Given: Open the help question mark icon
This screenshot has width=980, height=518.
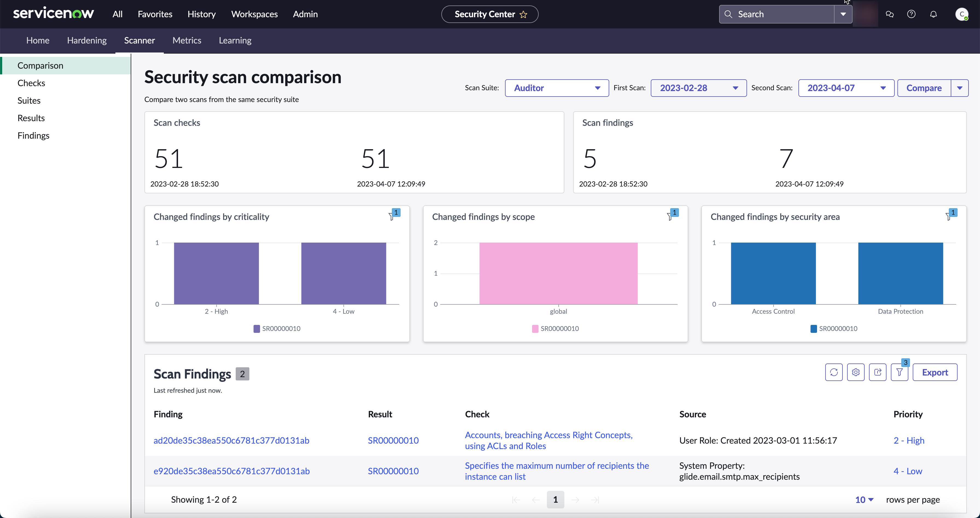Looking at the screenshot, I should coord(911,14).
